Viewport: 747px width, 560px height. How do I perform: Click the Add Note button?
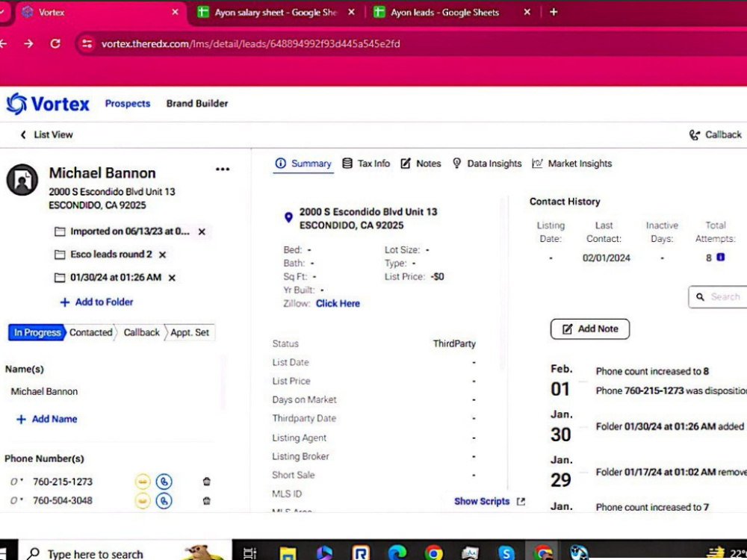point(590,329)
